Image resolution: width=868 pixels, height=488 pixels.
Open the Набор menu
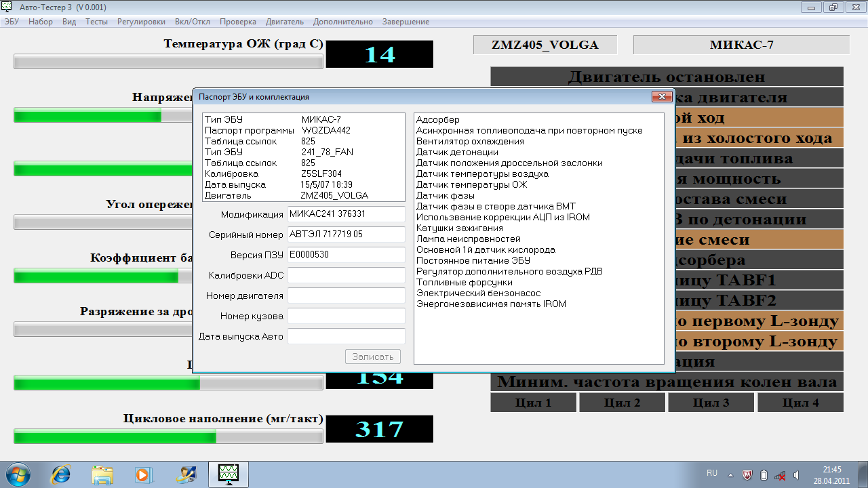[41, 22]
